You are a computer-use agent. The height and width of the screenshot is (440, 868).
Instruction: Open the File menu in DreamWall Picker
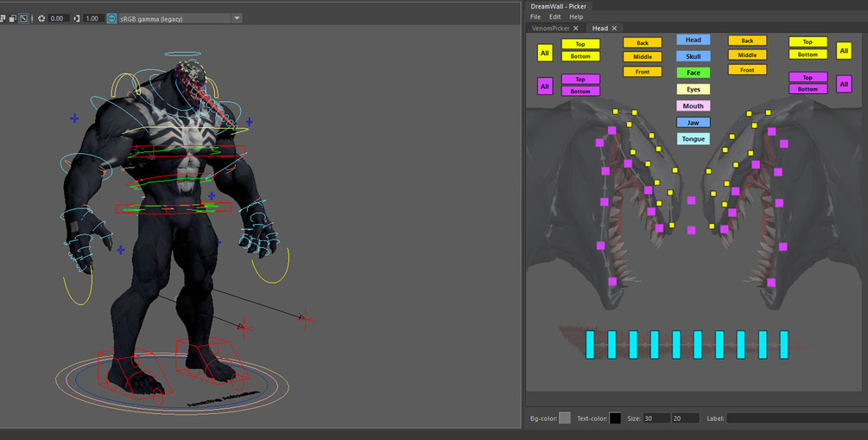pos(535,17)
